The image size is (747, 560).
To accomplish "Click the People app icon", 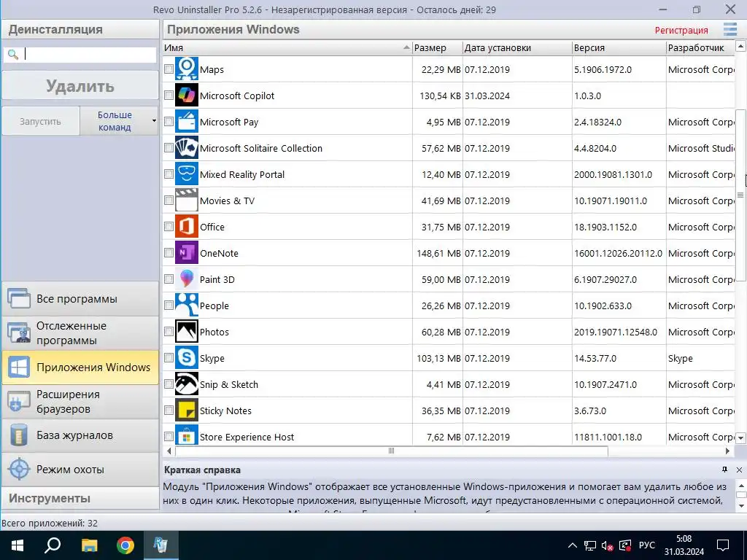I will (x=186, y=306).
